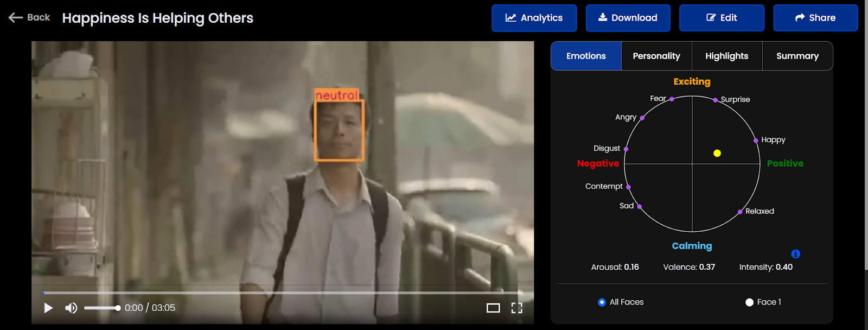Open the Summary tab
The image size is (868, 330).
797,56
